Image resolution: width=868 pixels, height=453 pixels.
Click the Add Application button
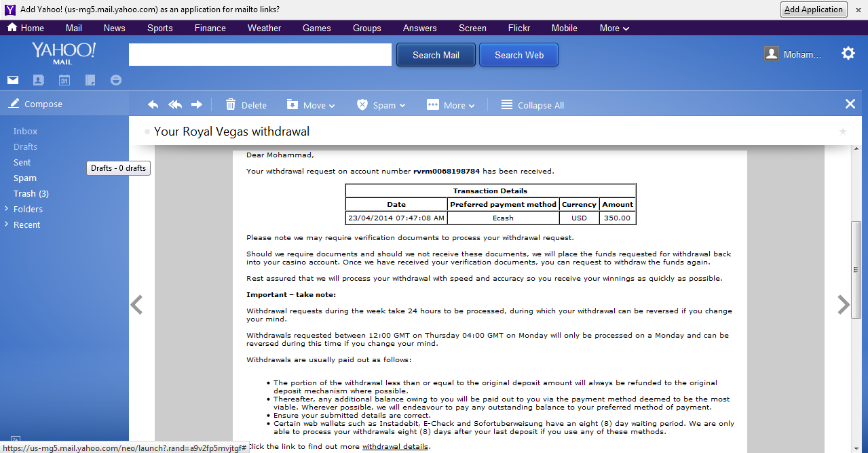[813, 9]
